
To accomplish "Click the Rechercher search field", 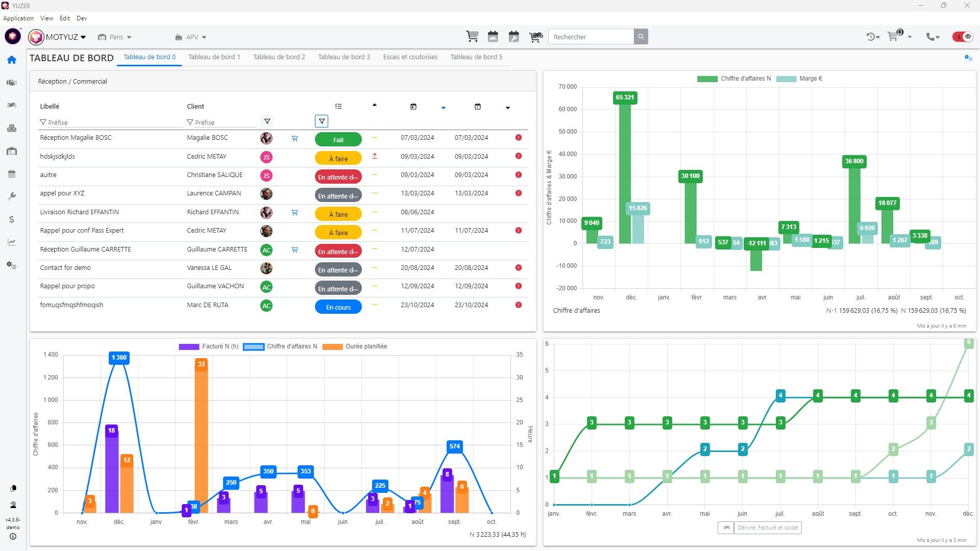I will pos(591,37).
